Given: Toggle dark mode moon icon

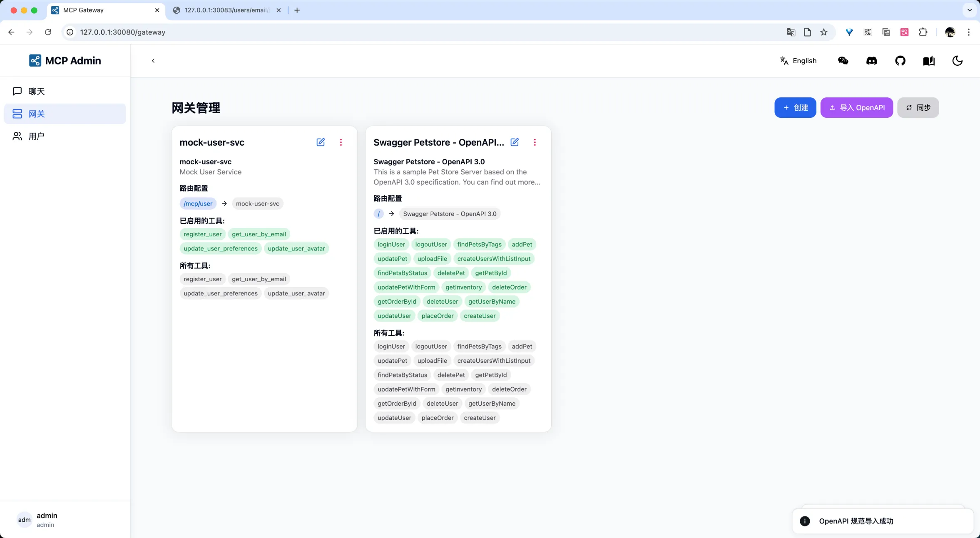Looking at the screenshot, I should [958, 61].
